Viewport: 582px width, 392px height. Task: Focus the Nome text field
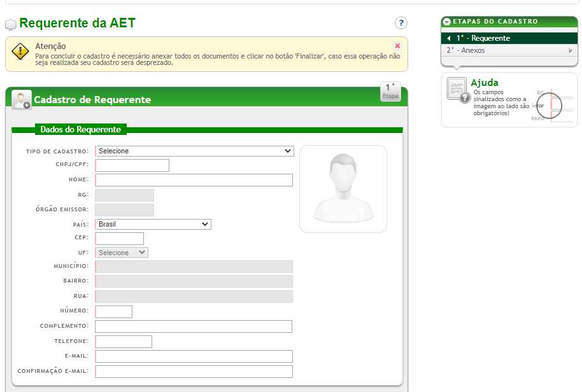[x=194, y=180]
